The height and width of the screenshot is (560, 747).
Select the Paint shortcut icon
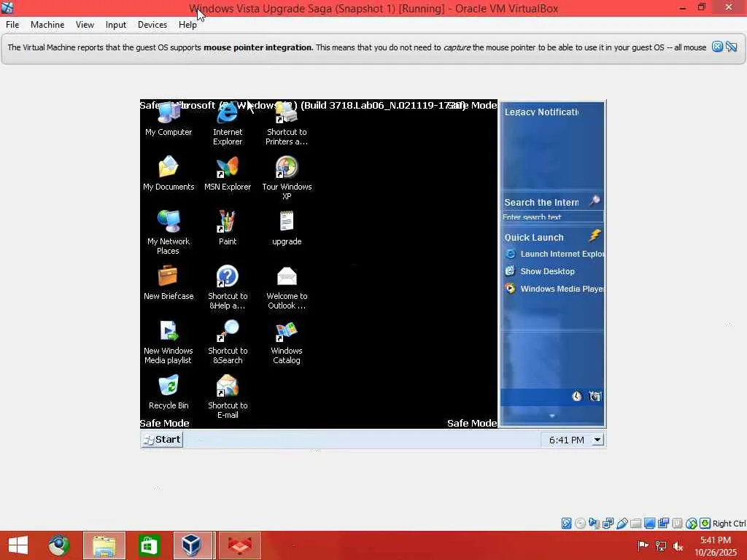tap(228, 228)
